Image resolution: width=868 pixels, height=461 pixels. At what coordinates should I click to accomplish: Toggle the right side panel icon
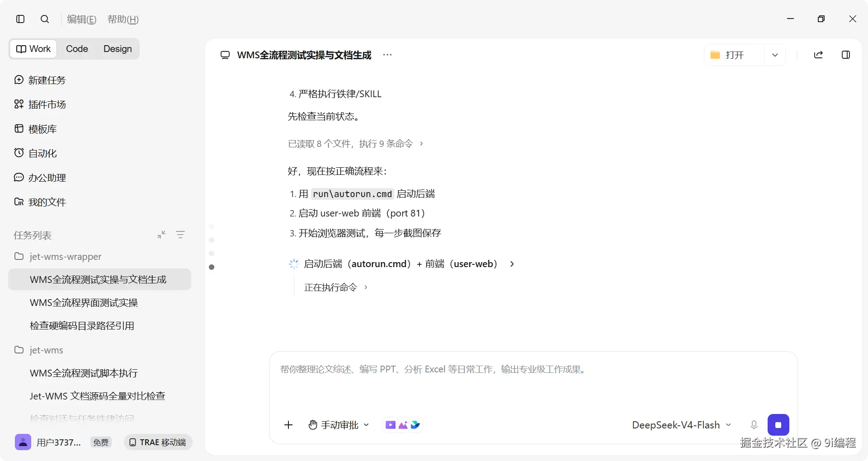click(x=846, y=55)
